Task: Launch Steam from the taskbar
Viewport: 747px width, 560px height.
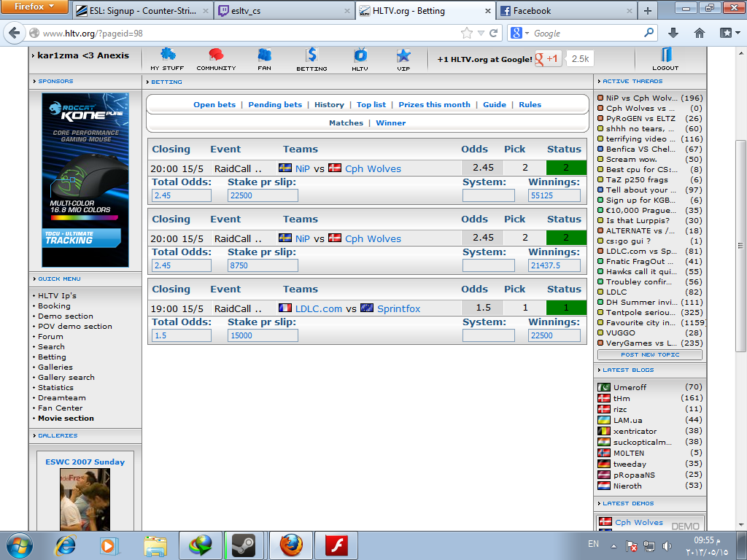Action: (244, 545)
